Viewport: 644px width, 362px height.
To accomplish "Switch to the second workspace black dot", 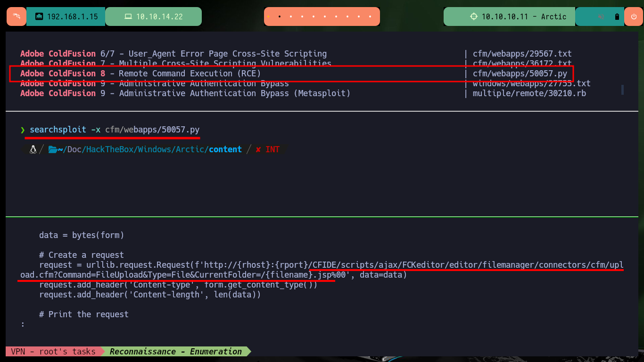I will [x=280, y=16].
